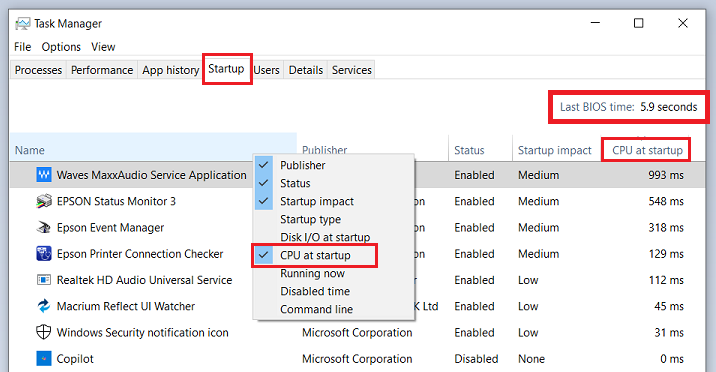
Task: Enable the Disabled time column
Action: (x=333, y=291)
